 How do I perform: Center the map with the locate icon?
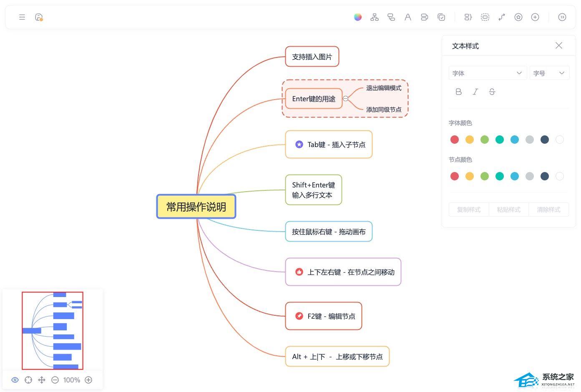pos(28,380)
